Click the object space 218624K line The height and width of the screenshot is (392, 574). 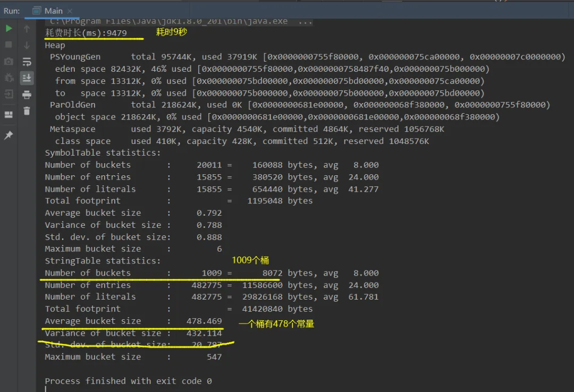(x=277, y=117)
